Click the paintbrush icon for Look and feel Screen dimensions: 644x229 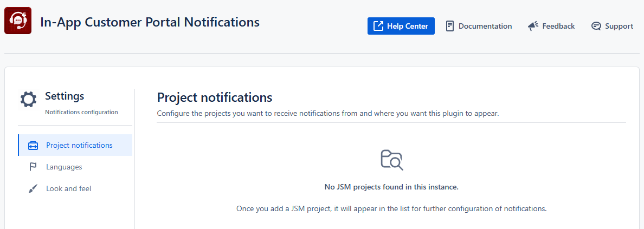[33, 189]
